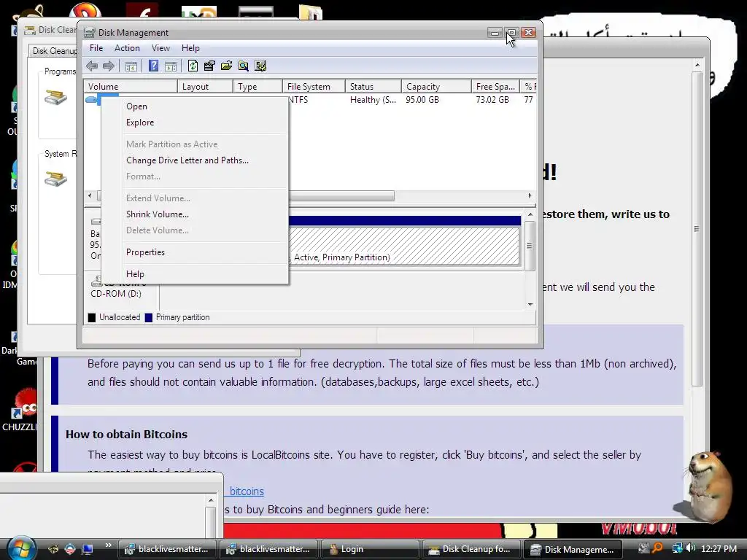Open the Help menu in menu bar
This screenshot has width=747, height=560.
pyautogui.click(x=190, y=48)
